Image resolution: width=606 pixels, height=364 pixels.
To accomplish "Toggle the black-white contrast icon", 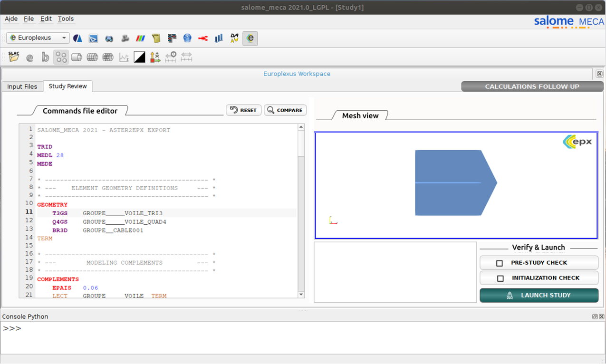I will pos(139,57).
